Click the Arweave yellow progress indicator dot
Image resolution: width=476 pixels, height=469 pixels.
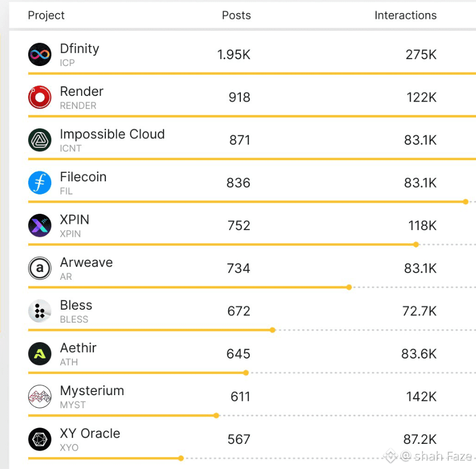coord(348,287)
